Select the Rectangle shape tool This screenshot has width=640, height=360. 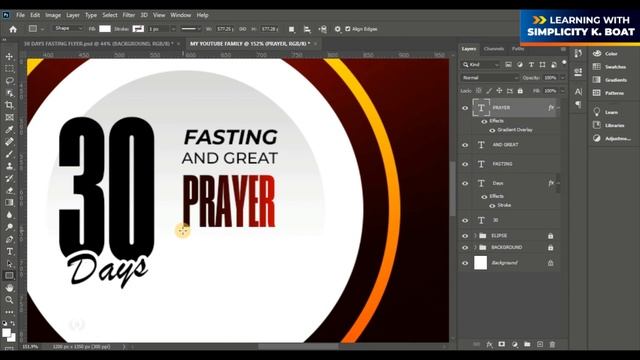9,276
